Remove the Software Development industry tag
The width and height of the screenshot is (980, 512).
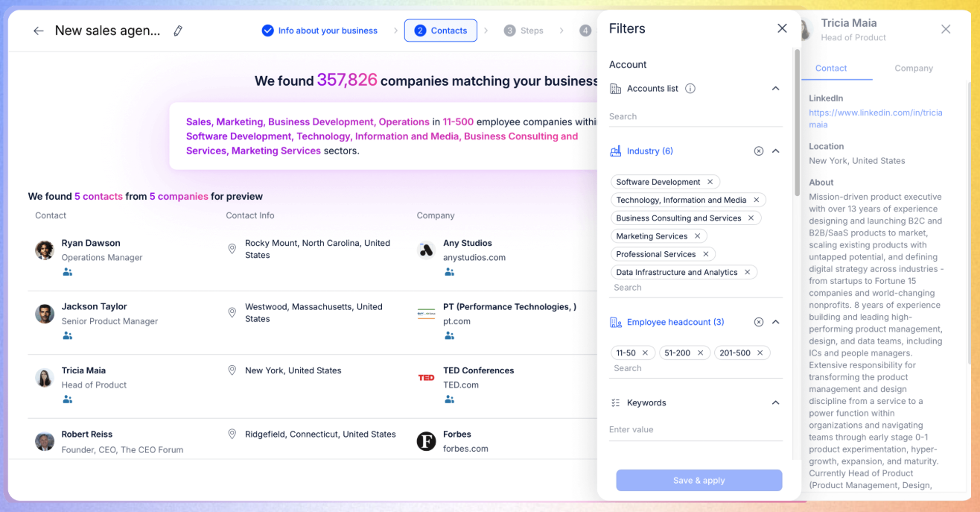tap(710, 182)
